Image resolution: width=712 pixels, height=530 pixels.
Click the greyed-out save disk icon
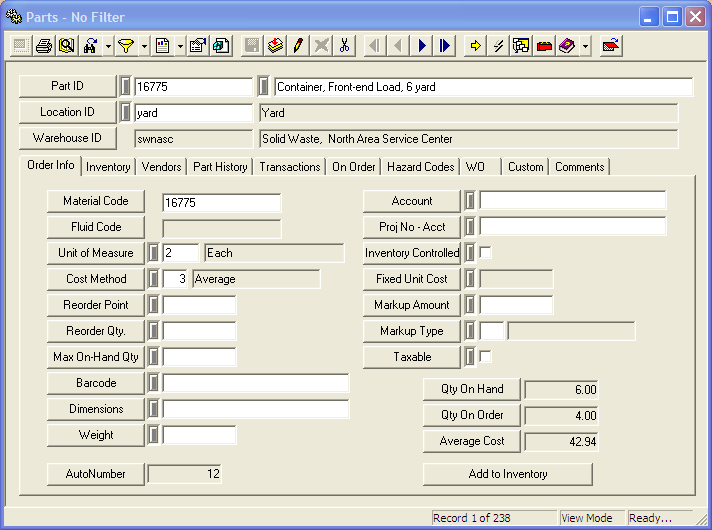(x=252, y=46)
